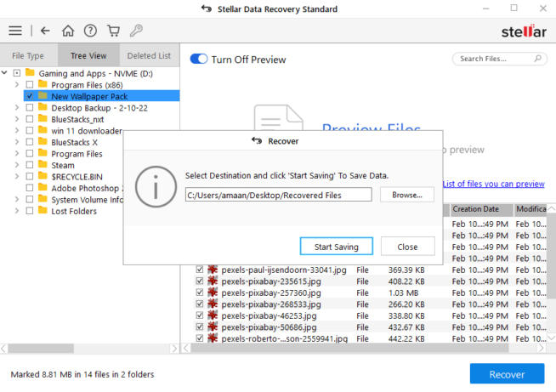
Task: Switch to the Tree View tab
Action: tap(88, 55)
